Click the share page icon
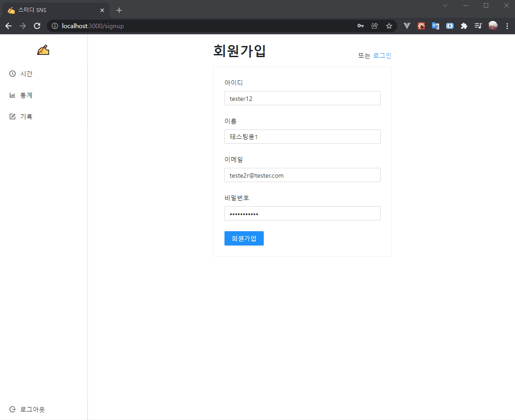The image size is (515, 420). point(375,26)
